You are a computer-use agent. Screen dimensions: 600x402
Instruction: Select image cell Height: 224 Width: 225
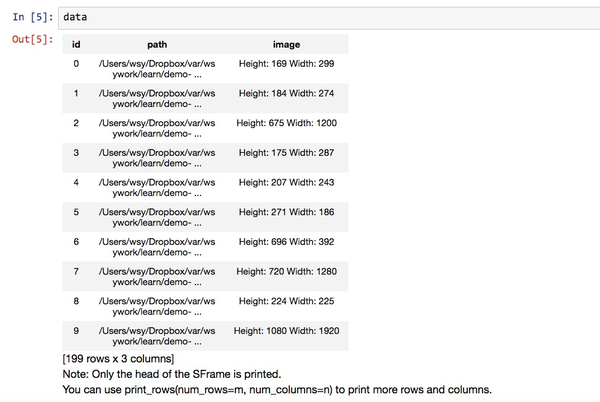[x=286, y=301]
